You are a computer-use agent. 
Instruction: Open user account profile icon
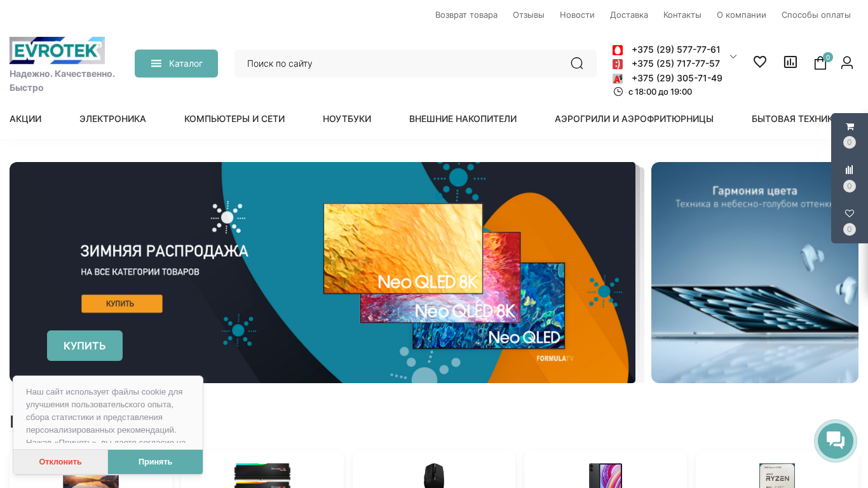pyautogui.click(x=847, y=62)
